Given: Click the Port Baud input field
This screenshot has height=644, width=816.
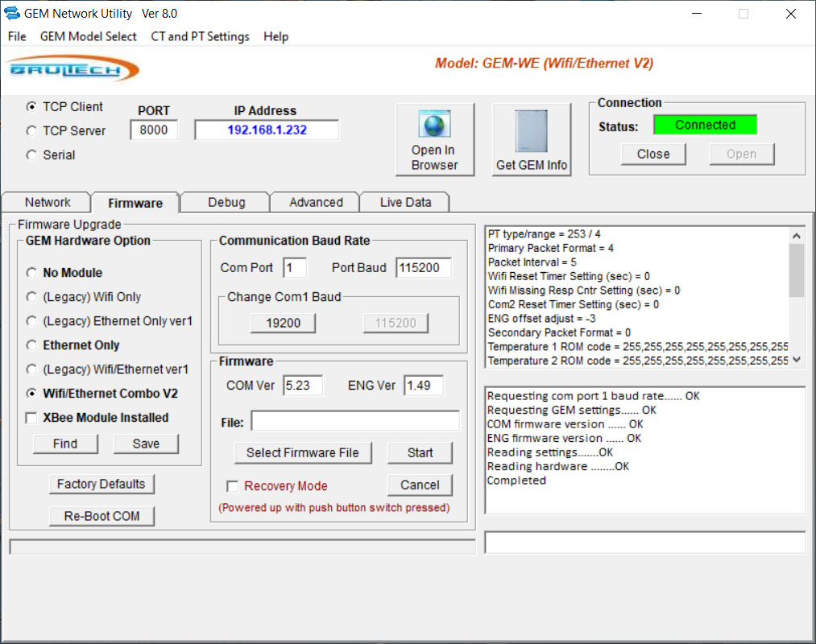Looking at the screenshot, I should 423,268.
